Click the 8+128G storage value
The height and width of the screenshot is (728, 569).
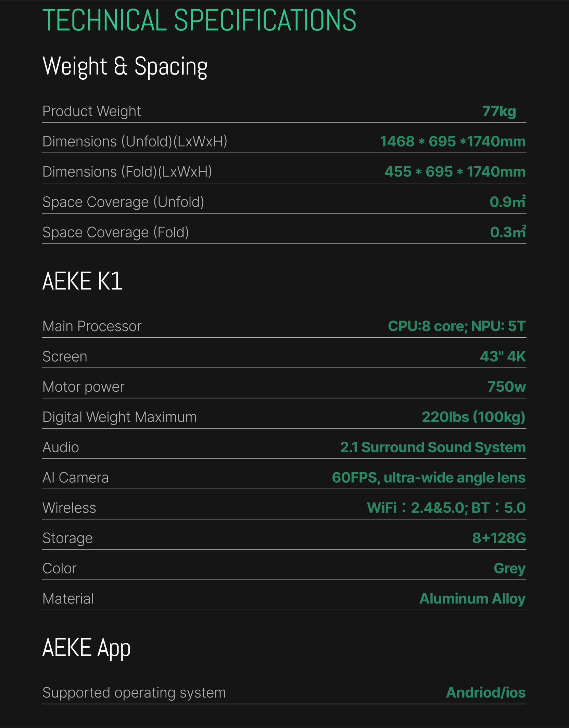click(x=499, y=538)
